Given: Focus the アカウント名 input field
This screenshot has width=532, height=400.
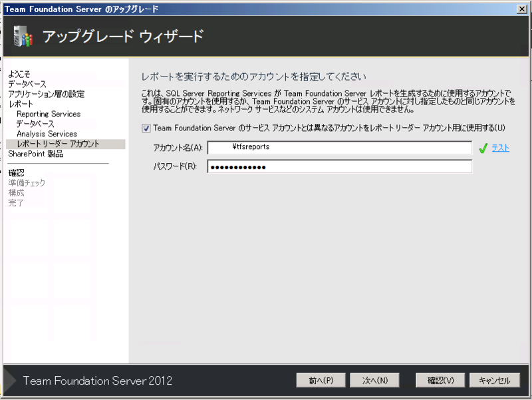Looking at the screenshot, I should click(x=340, y=148).
